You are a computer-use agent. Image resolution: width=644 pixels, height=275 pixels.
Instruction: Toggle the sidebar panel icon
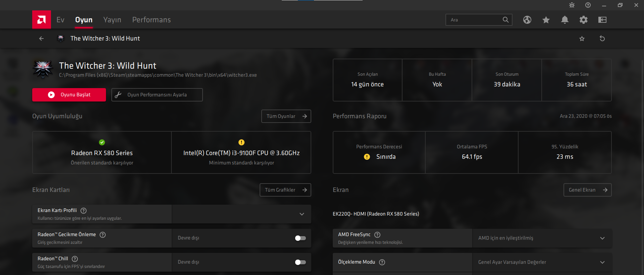pos(602,20)
